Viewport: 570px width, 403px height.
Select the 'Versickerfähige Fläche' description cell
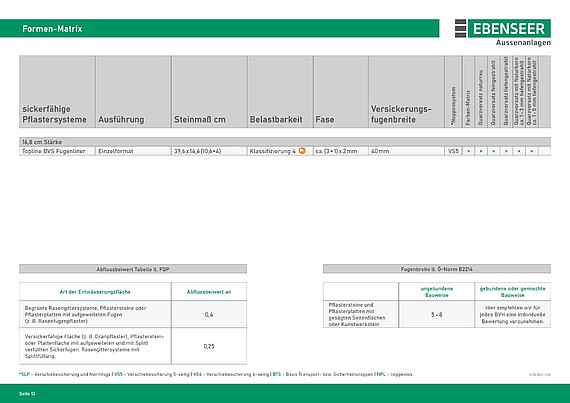tap(95, 346)
